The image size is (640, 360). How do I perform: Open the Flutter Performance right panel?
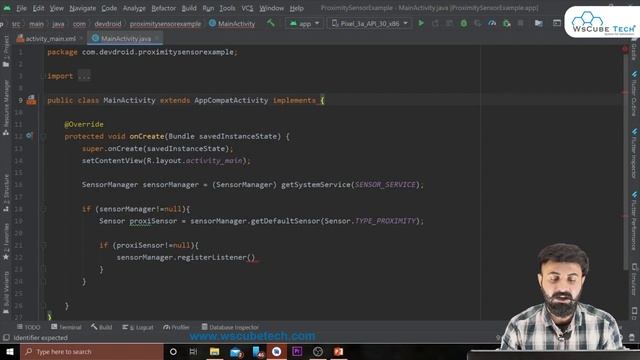(634, 221)
